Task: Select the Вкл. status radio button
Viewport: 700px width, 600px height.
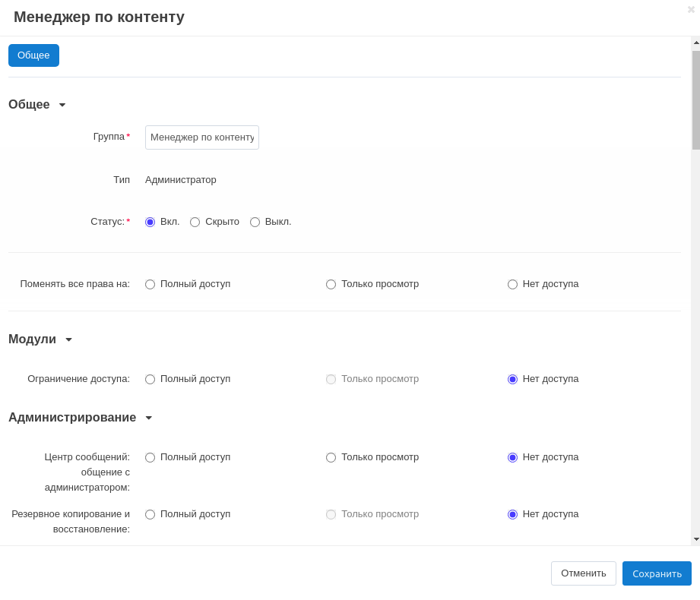Action: [150, 222]
